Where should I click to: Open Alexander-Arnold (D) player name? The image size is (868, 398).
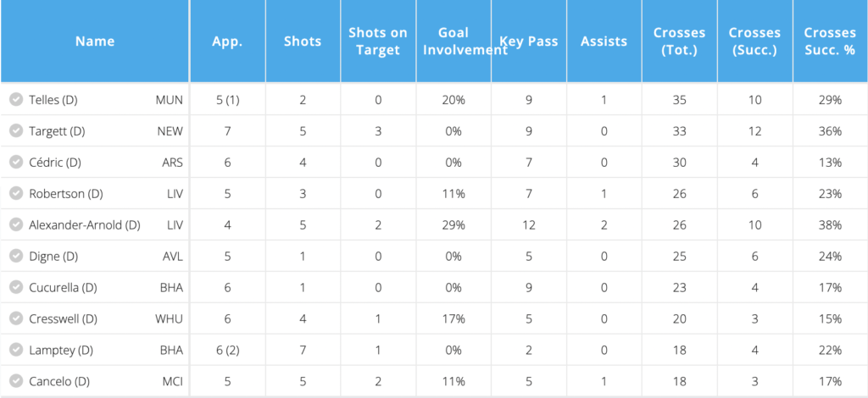coord(84,225)
